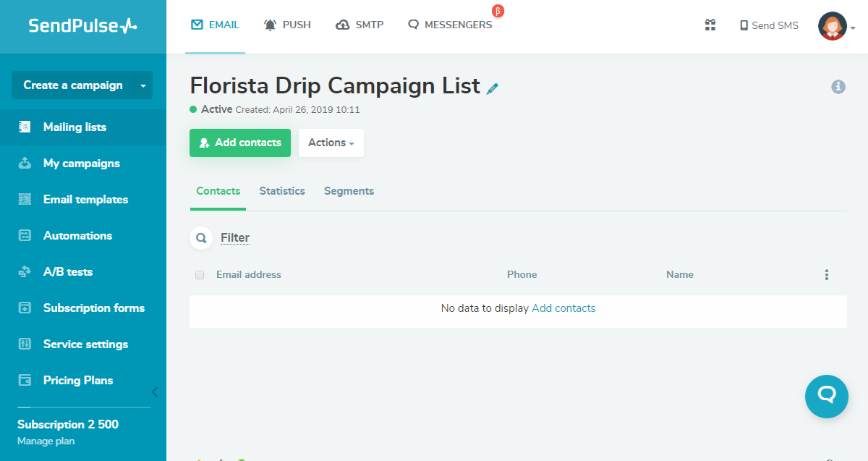Image resolution: width=868 pixels, height=461 pixels.
Task: Open the gift box icon in header
Action: click(x=710, y=25)
